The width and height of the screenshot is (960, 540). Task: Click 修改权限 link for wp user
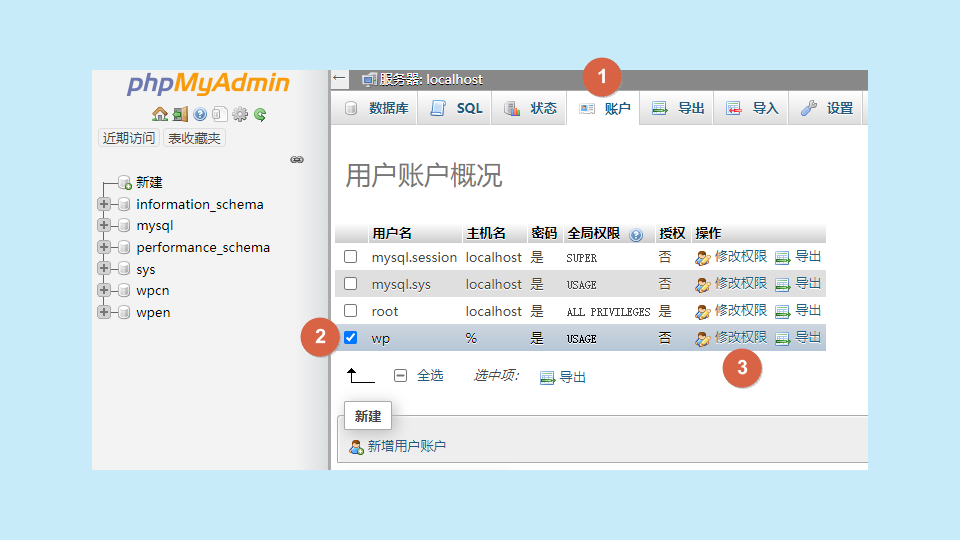click(741, 337)
